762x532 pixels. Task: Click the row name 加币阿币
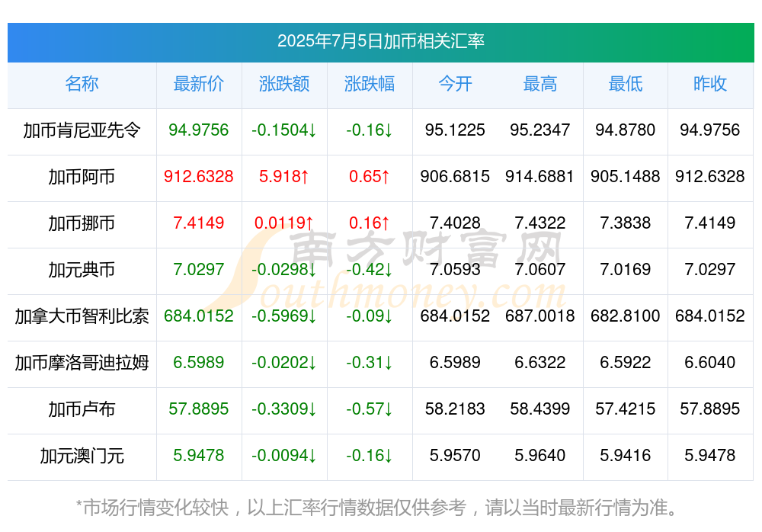[82, 177]
